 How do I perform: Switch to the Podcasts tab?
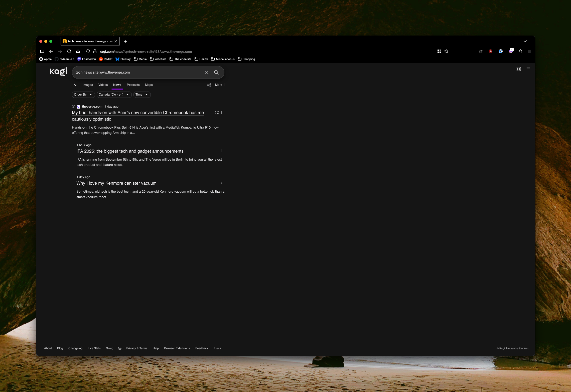133,85
